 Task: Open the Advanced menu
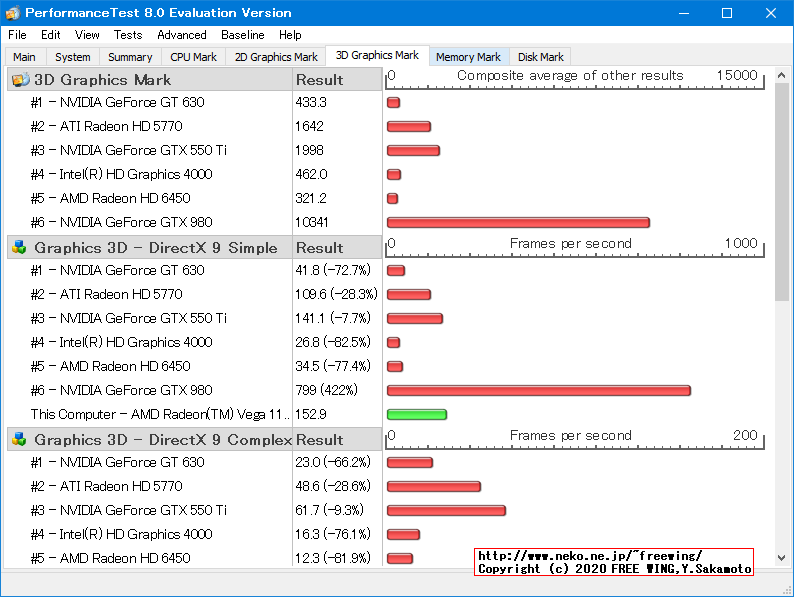[x=182, y=35]
